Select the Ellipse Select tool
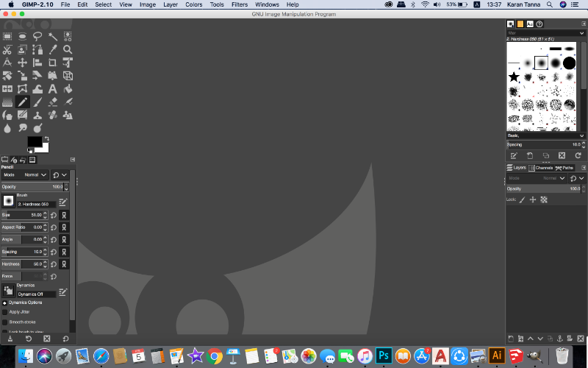Image resolution: width=588 pixels, height=368 pixels. coord(23,36)
